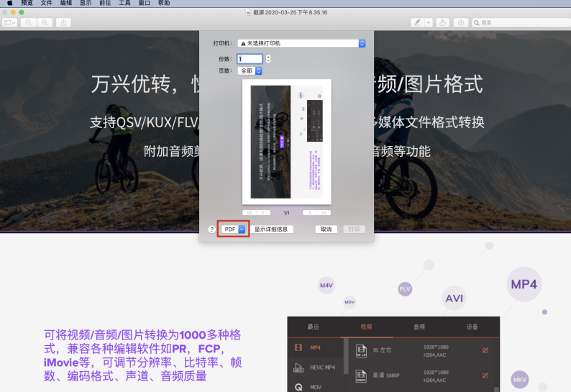This screenshot has height=392, width=571.
Task: Open the 打印机 printer dropdown
Action: [x=301, y=43]
